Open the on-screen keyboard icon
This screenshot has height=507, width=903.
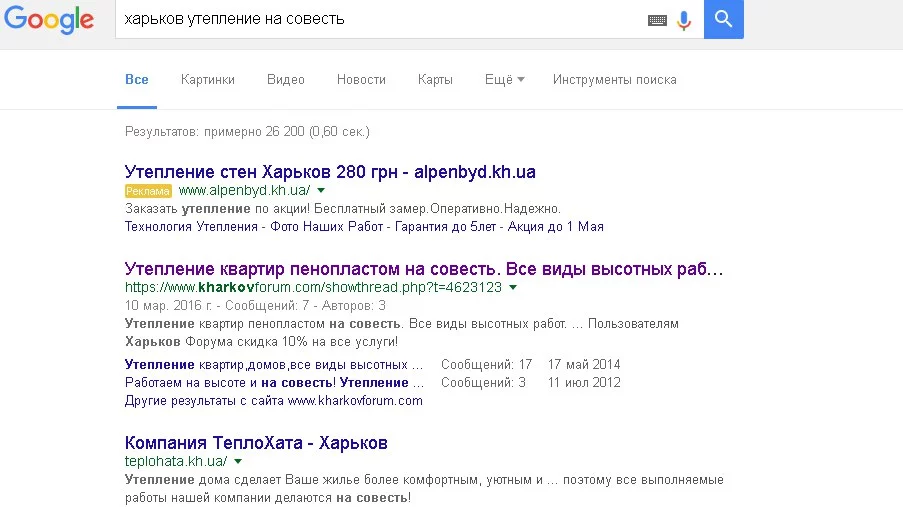(x=657, y=21)
